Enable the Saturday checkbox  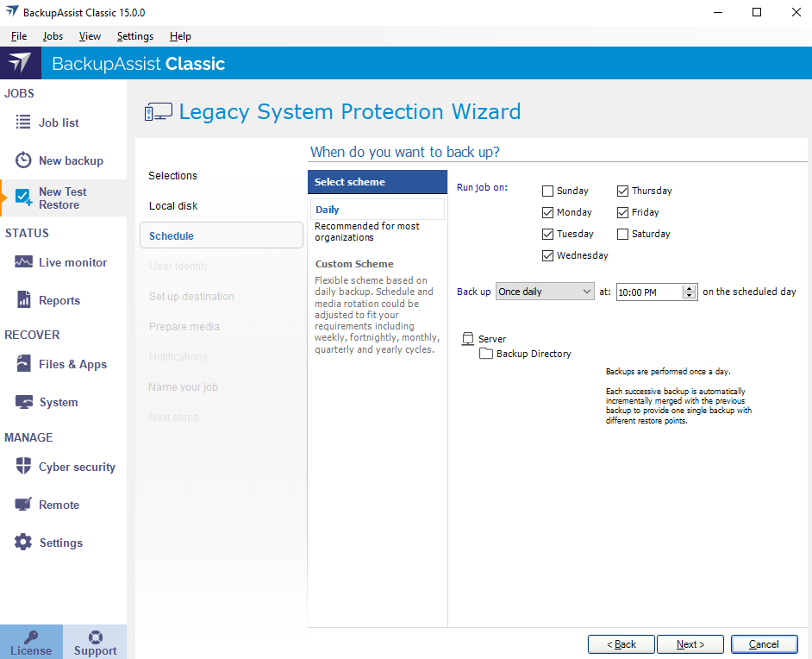click(623, 234)
